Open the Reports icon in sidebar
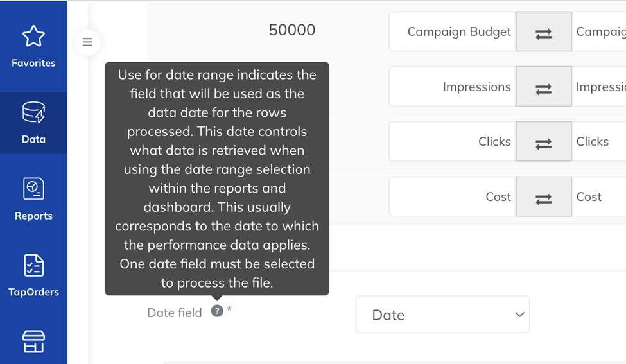The image size is (626, 364). [x=33, y=188]
